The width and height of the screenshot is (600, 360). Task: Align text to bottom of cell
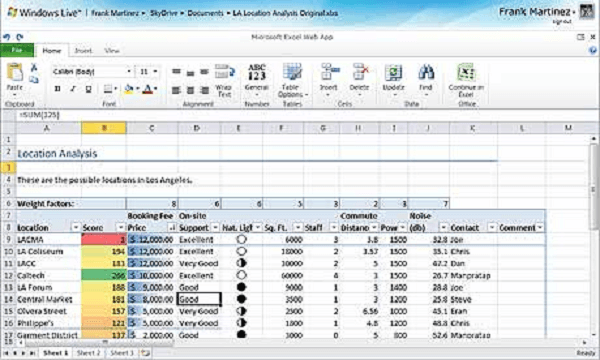(x=205, y=72)
